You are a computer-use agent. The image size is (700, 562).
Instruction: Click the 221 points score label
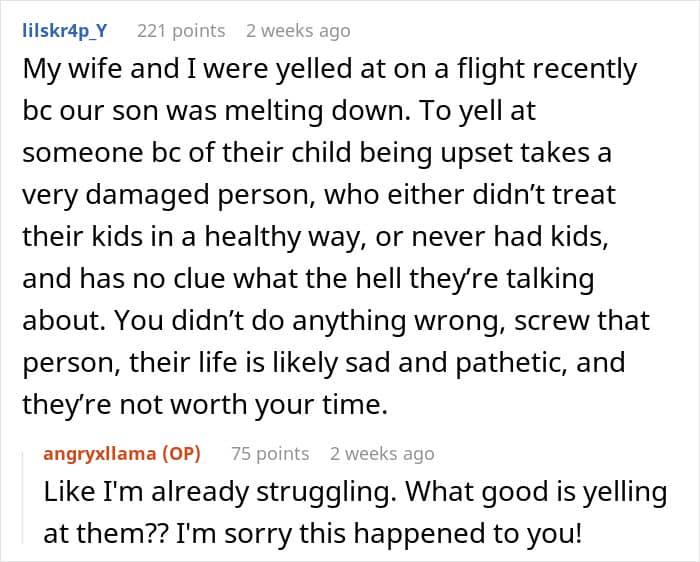coord(181,31)
